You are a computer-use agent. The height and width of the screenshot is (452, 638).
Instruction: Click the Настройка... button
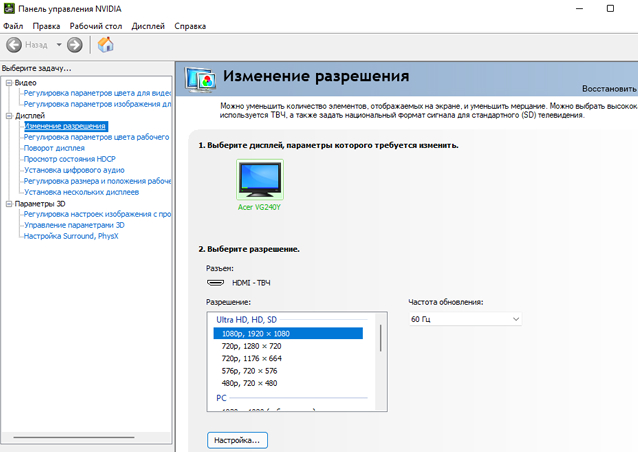coord(237,440)
